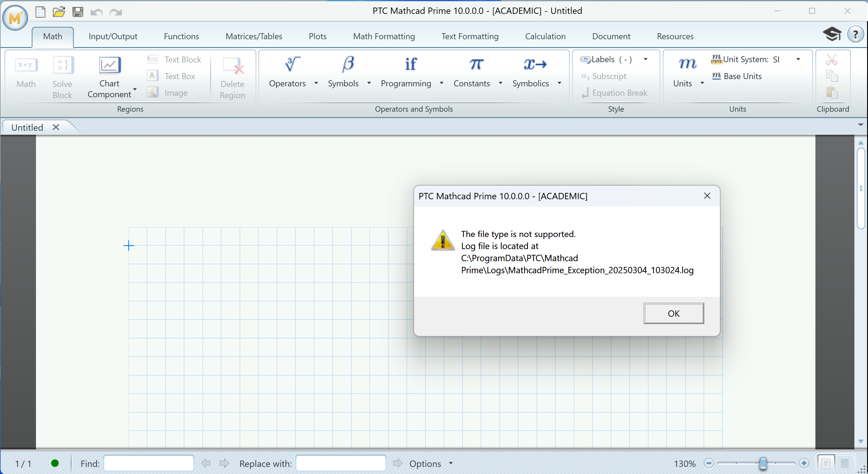868x474 pixels.
Task: Switch to the Plots ribbon tab
Action: (317, 36)
